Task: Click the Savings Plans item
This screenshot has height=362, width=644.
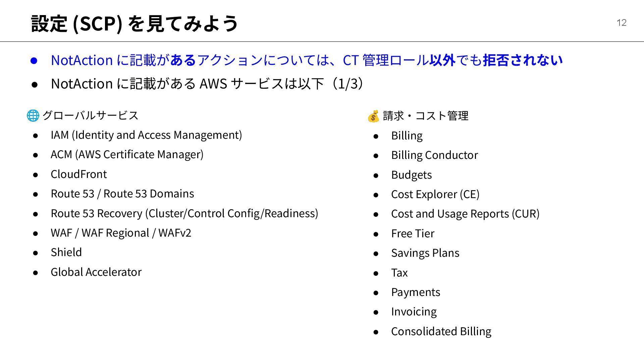Action: (425, 253)
